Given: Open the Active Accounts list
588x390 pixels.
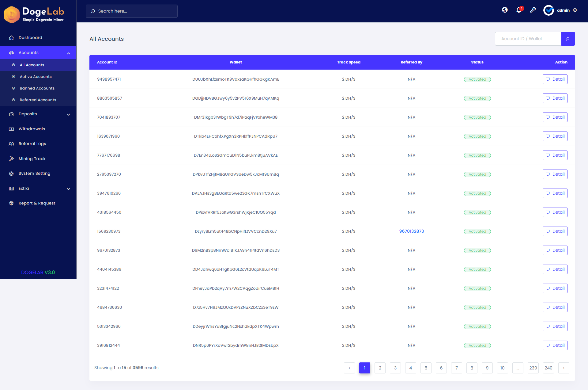Looking at the screenshot, I should [36, 76].
